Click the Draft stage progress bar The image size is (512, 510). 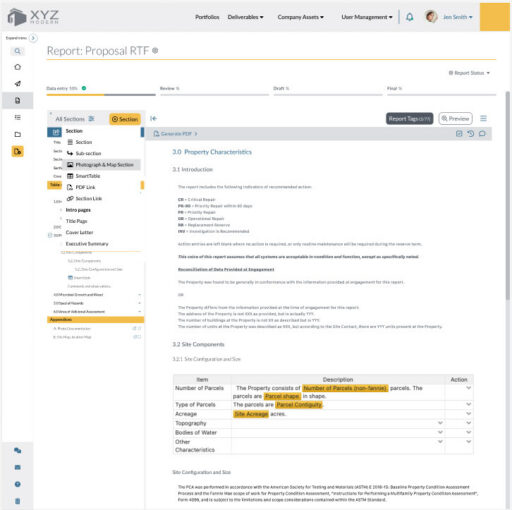(x=328, y=95)
